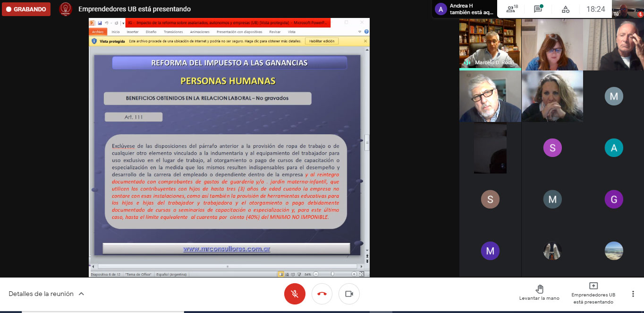Viewport: 644px width, 313px height.
Task: Open PowerPoint help question mark icon
Action: (x=366, y=32)
